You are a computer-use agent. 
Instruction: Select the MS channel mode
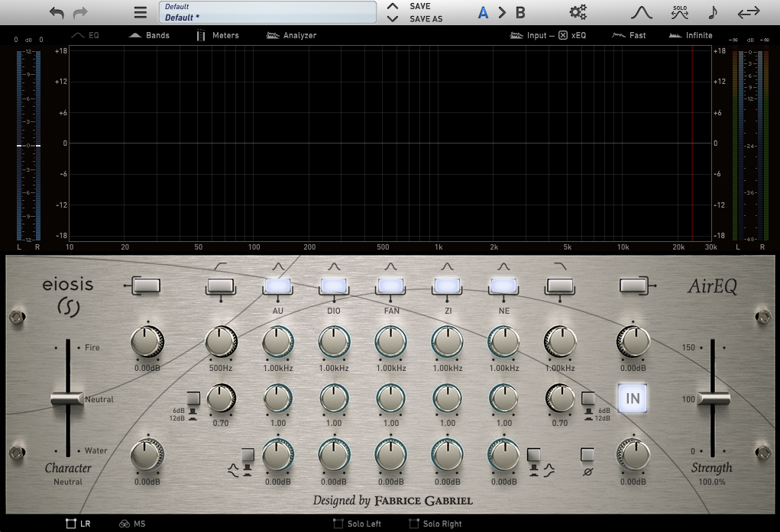click(x=132, y=524)
